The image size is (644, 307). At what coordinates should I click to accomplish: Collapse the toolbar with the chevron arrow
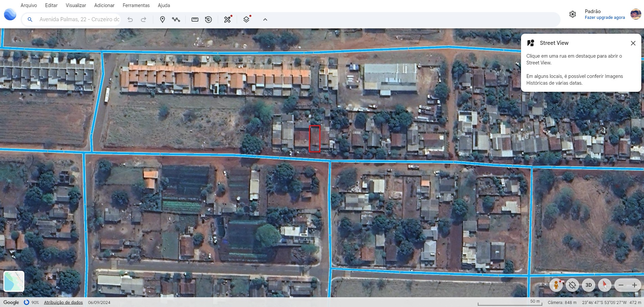pyautogui.click(x=265, y=20)
